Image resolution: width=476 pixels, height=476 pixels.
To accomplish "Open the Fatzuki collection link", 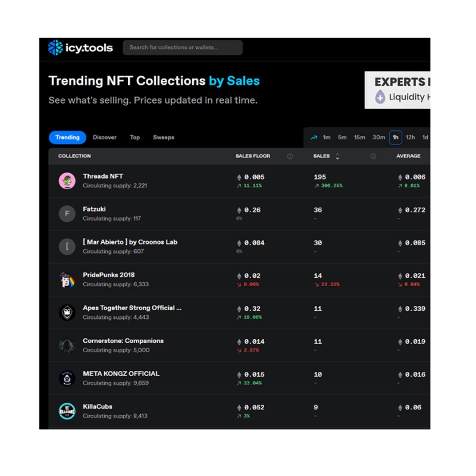I will click(x=94, y=209).
